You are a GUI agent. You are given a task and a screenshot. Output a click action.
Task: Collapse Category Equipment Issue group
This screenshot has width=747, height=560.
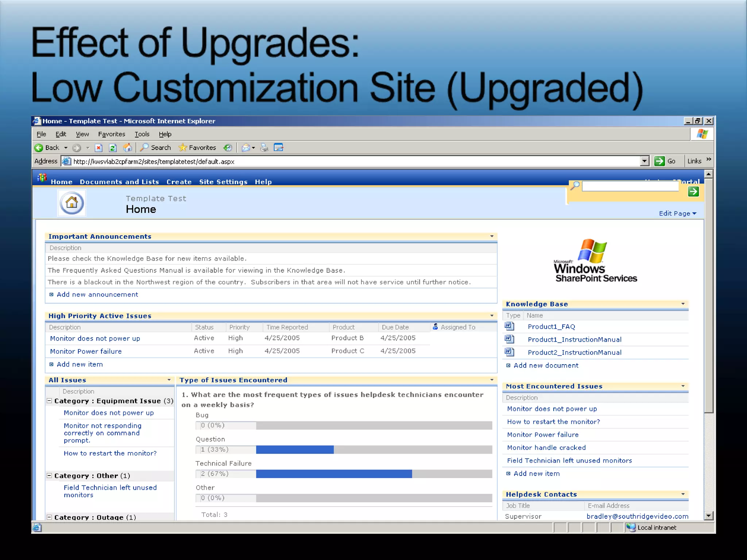pos(49,401)
